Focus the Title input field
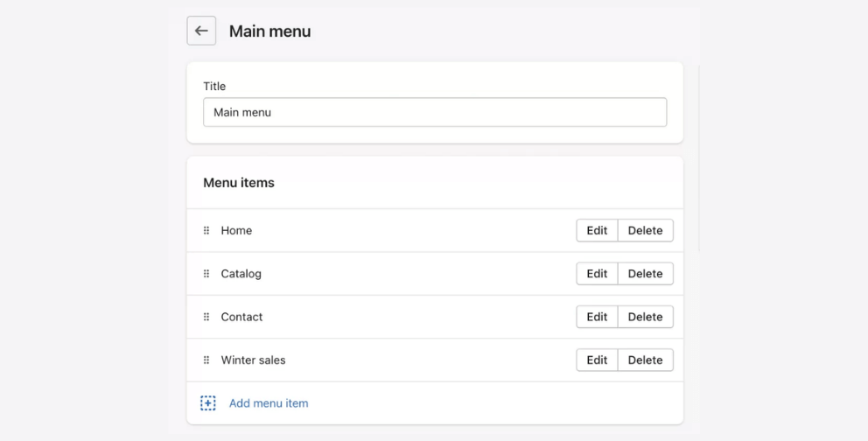Image resolution: width=868 pixels, height=441 pixels. [435, 112]
